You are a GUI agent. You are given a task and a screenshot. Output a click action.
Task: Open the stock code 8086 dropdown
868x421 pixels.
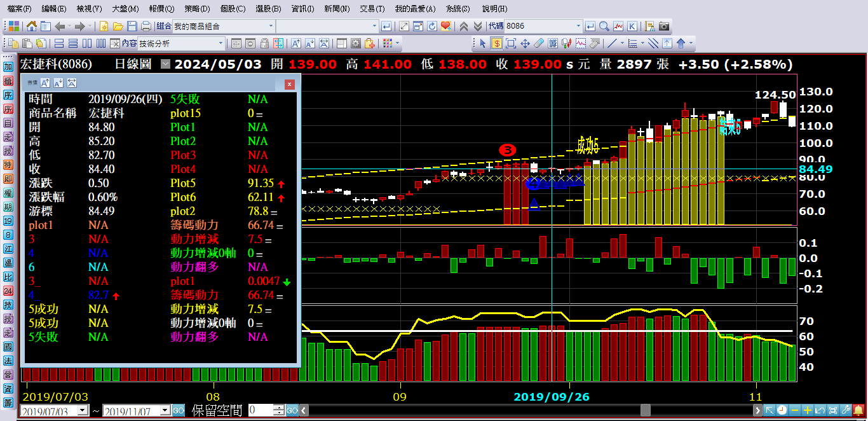(578, 26)
